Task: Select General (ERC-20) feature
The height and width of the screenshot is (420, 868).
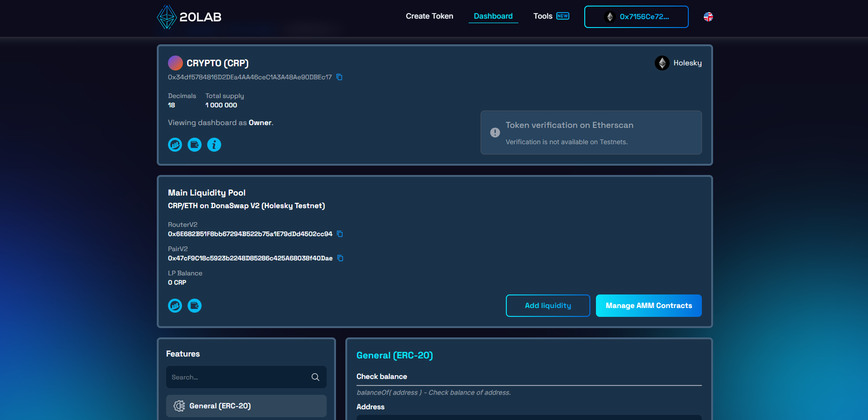Action: click(246, 406)
